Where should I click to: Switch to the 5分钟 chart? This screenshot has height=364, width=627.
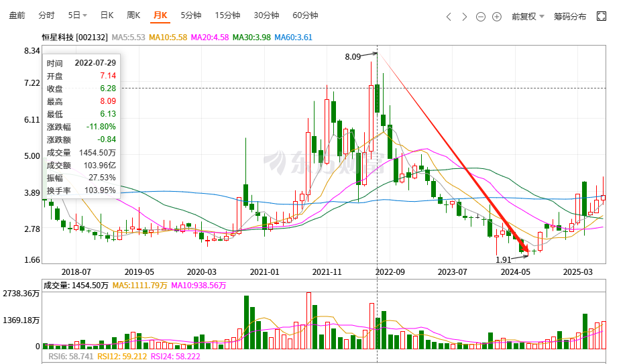190,15
